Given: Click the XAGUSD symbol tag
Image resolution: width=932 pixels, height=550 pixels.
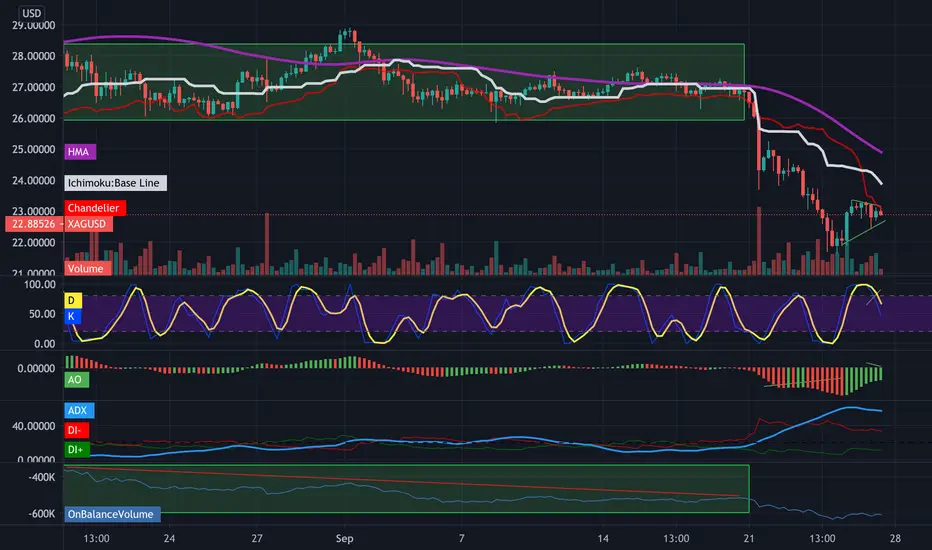Looking at the screenshot, I should (88, 224).
